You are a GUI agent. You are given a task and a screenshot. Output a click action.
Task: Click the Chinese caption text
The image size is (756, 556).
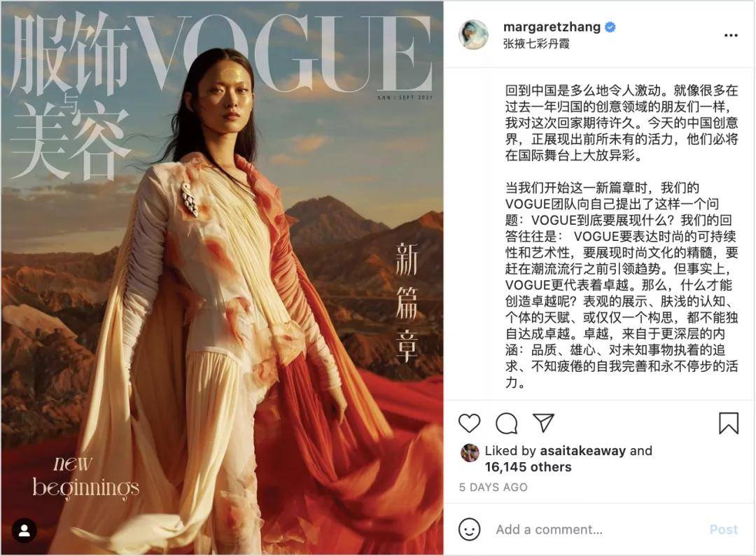point(622,236)
